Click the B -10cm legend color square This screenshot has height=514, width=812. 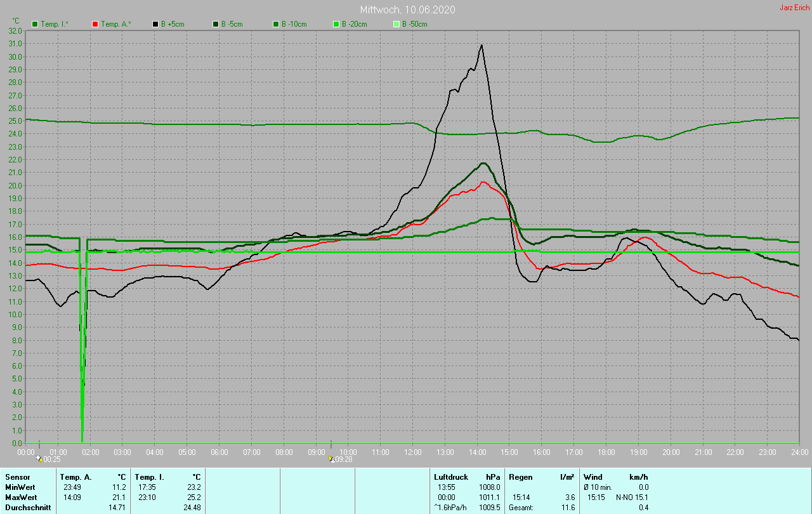276,23
